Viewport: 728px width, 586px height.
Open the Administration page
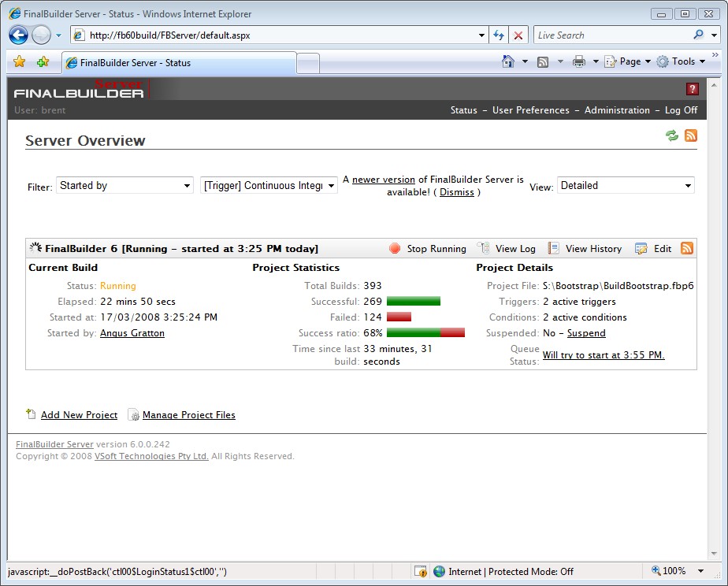[x=617, y=110]
